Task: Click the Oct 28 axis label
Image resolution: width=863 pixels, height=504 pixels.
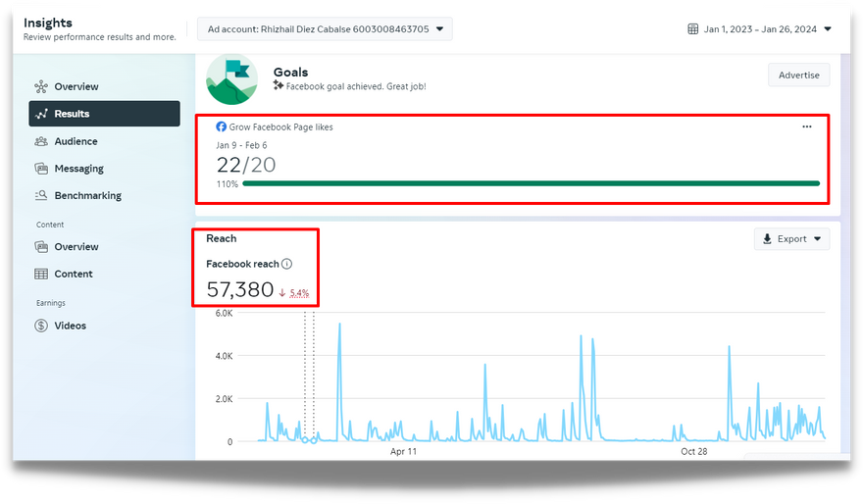Action: (694, 451)
